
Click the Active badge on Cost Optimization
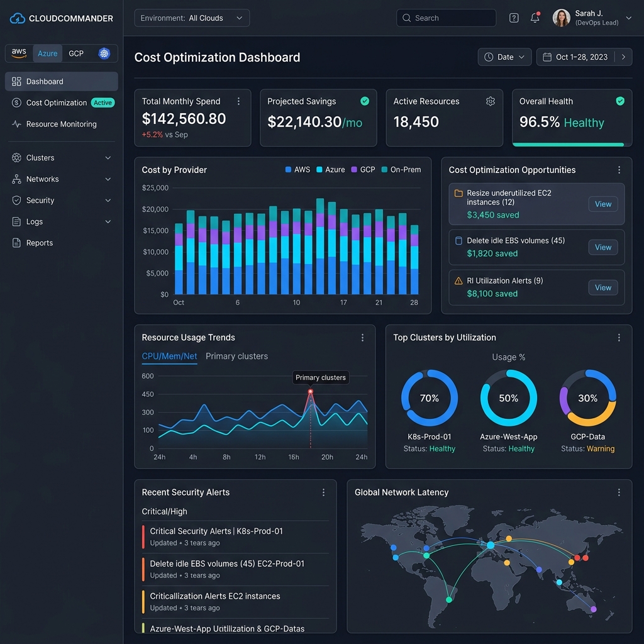(103, 103)
